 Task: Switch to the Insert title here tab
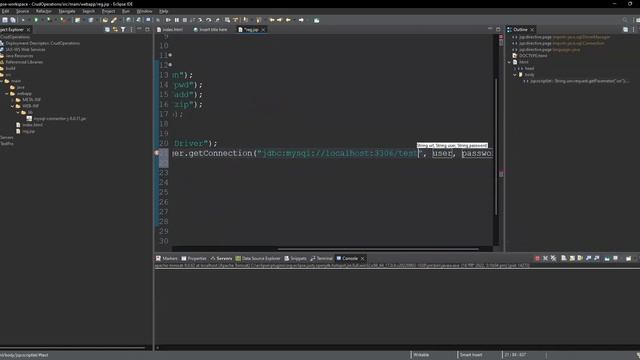point(211,29)
